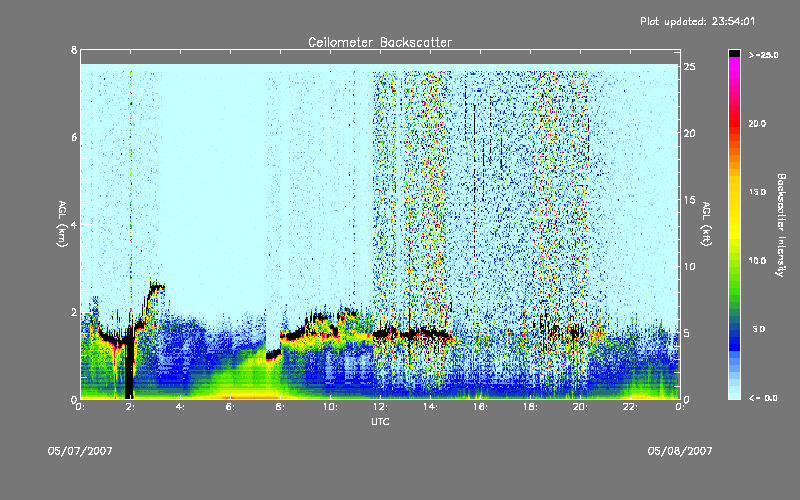Click the "14:" UTC hour tick label
Viewport: 800px width, 500px height.
(x=430, y=407)
